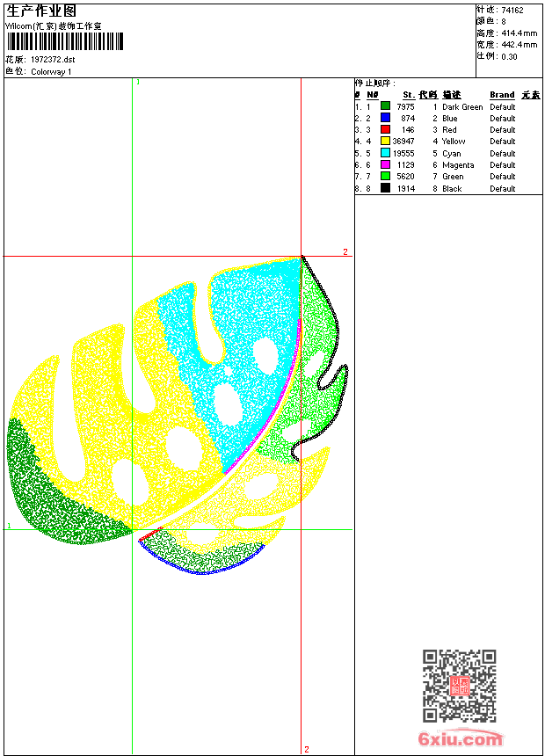Click the Blue color swatch

tap(385, 118)
